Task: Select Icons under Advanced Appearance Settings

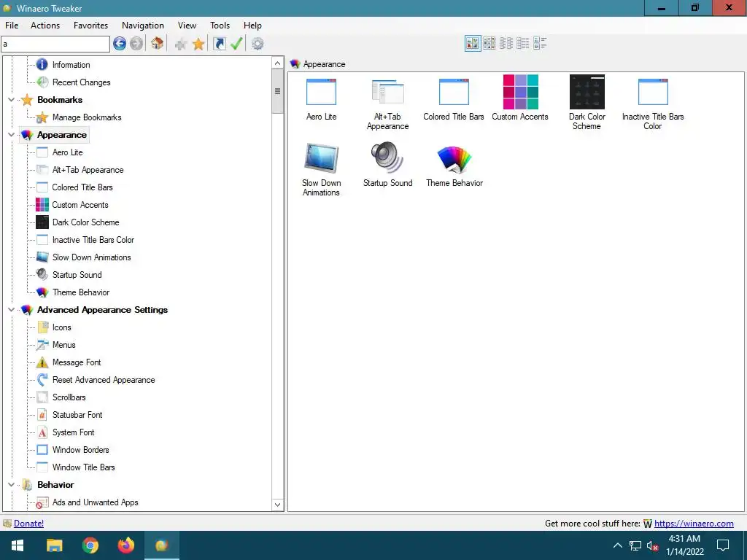Action: tap(61, 327)
